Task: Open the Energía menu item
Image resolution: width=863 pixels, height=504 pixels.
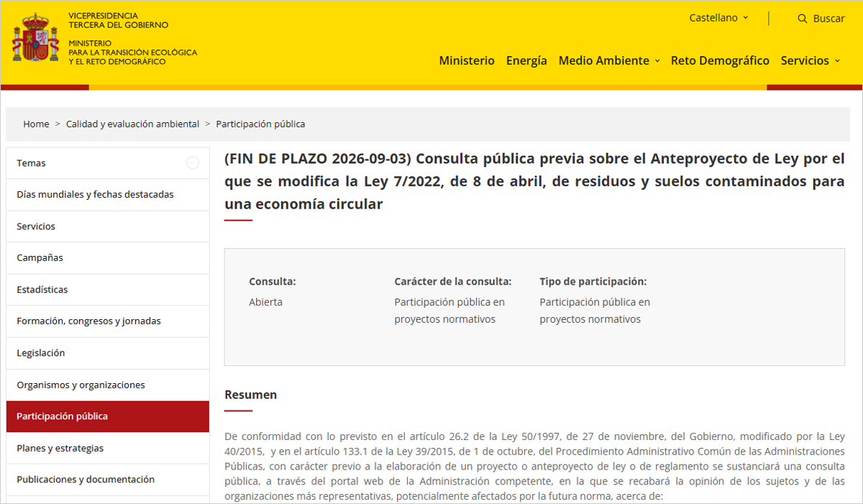Action: point(526,61)
